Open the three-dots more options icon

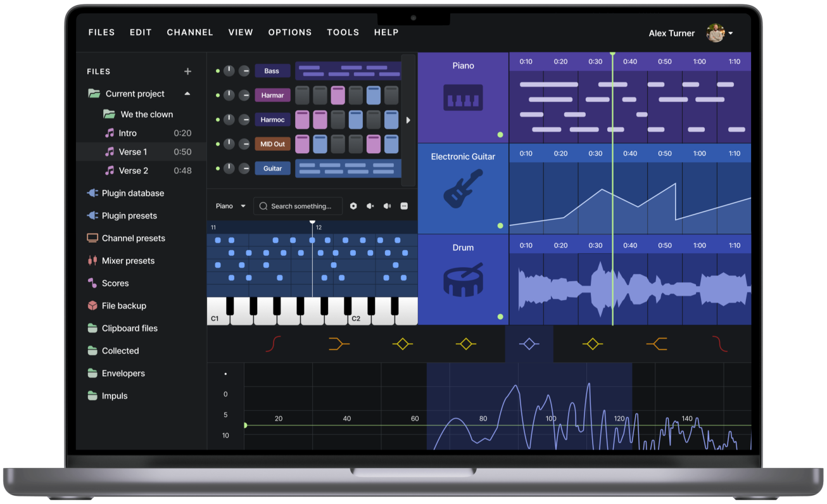(x=404, y=206)
